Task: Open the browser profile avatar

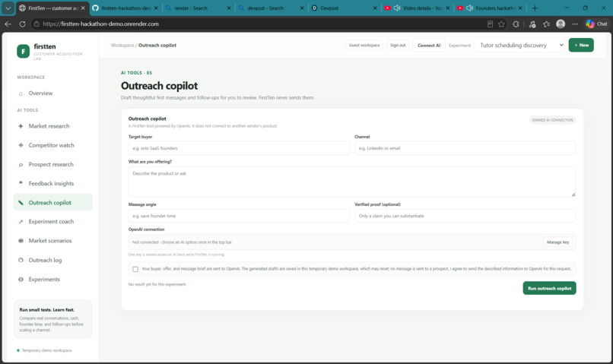Action: tap(561, 24)
